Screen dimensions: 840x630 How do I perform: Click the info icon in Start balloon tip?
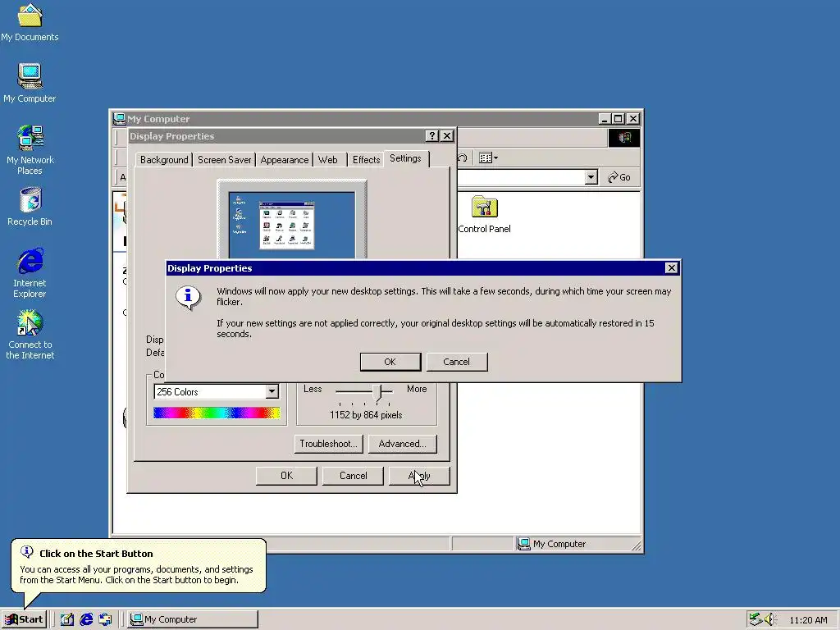27,552
